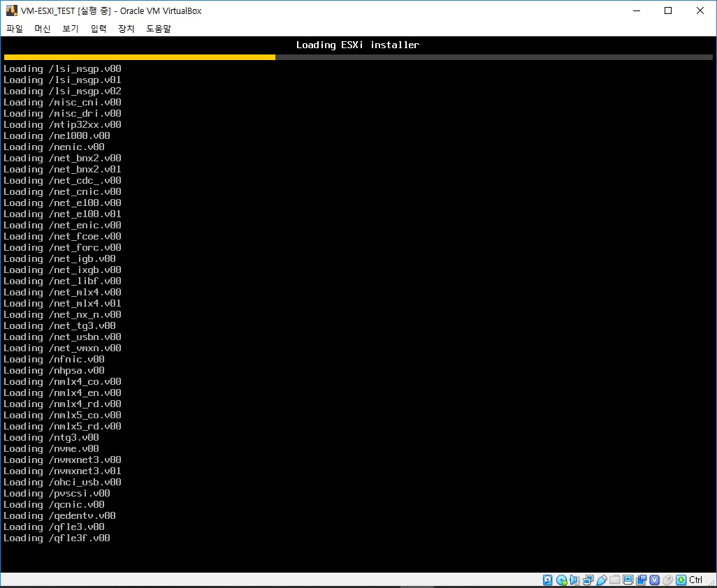717x588 pixels.
Task: Click the line 'Loading /nmlx4_co.v00'
Action: click(62, 381)
